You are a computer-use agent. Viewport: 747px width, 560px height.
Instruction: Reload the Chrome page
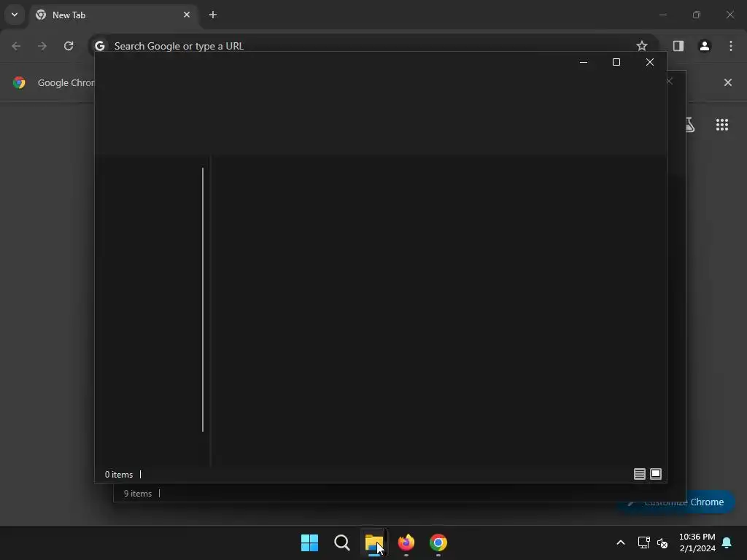pyautogui.click(x=69, y=46)
